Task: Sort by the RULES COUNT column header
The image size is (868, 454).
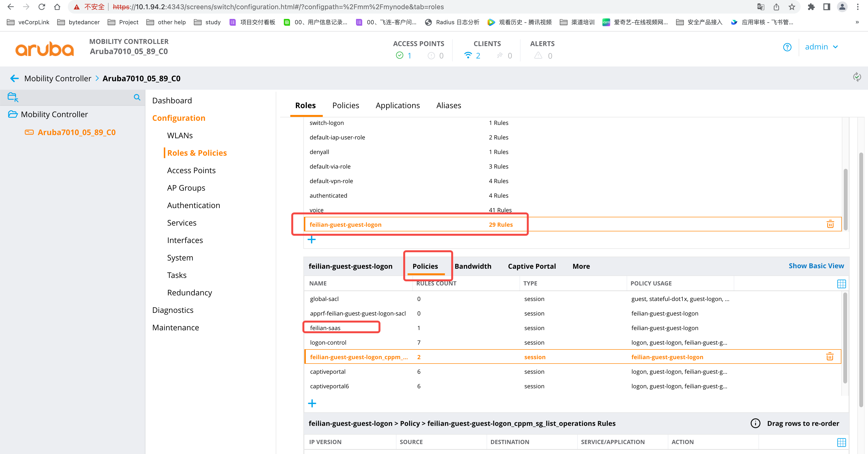Action: (x=436, y=283)
